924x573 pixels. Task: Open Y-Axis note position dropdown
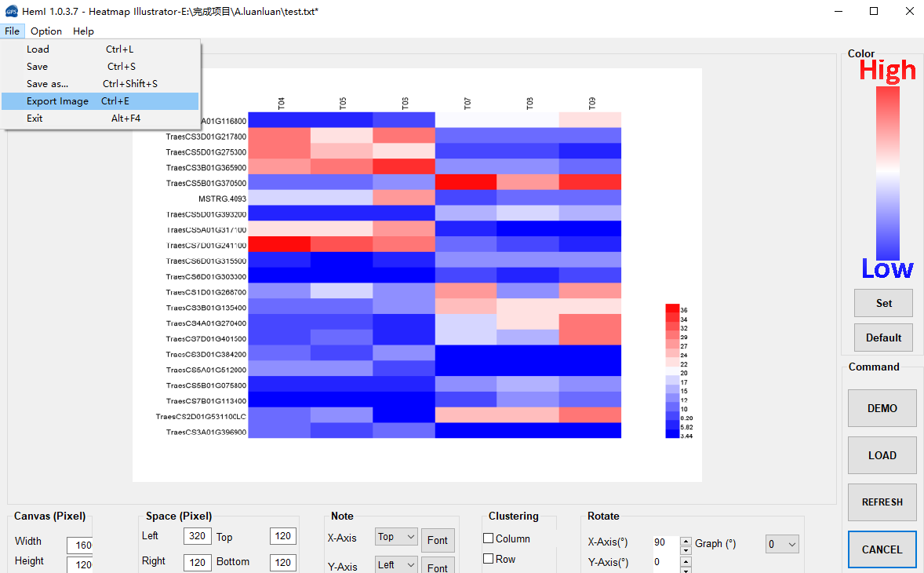[396, 564]
